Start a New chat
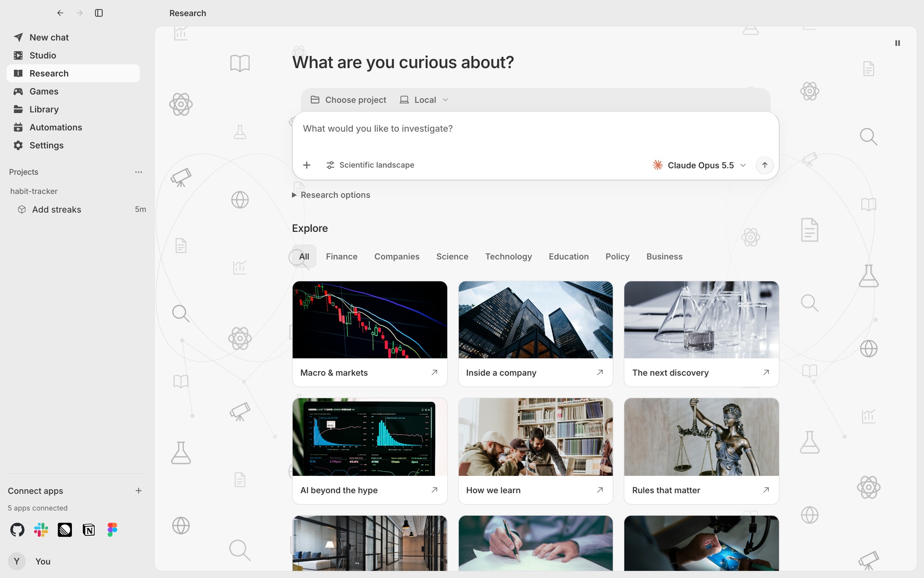 coord(73,37)
